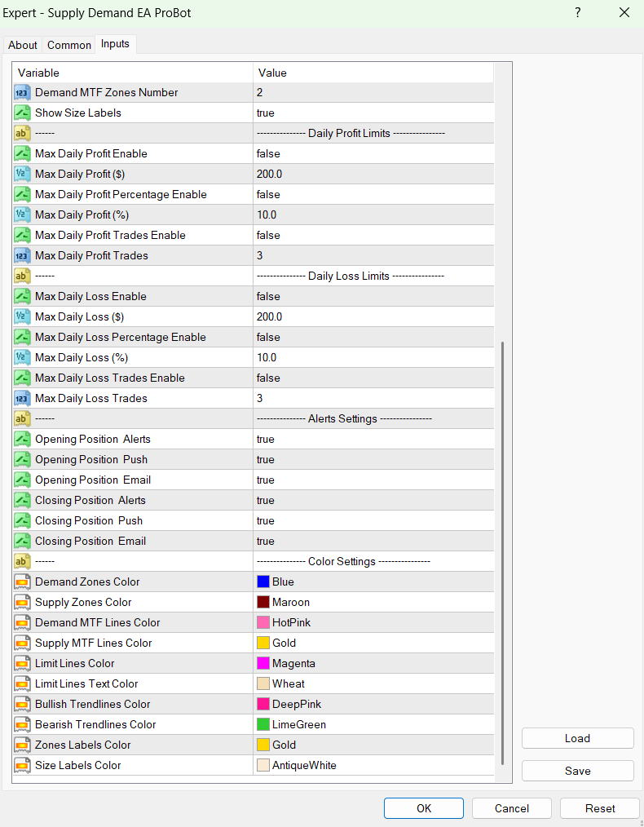The image size is (644, 827).
Task: Click the integer icon beside Max Daily Loss Trades
Action: 23,398
